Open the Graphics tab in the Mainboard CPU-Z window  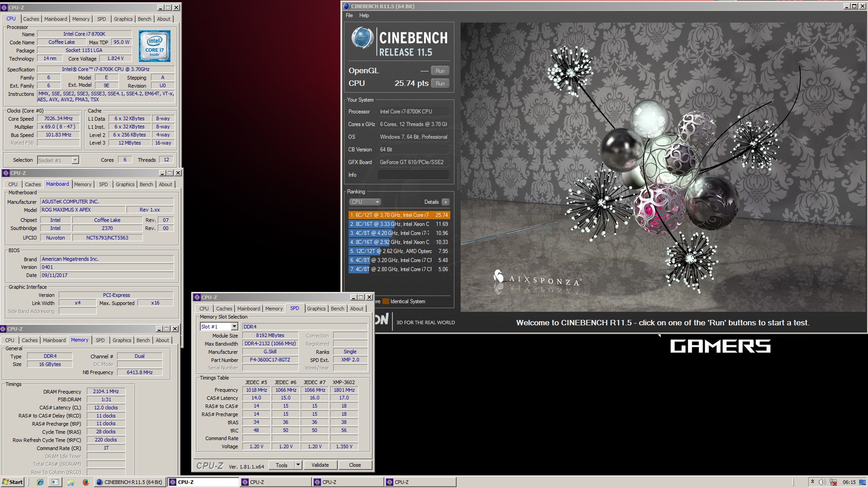click(125, 184)
